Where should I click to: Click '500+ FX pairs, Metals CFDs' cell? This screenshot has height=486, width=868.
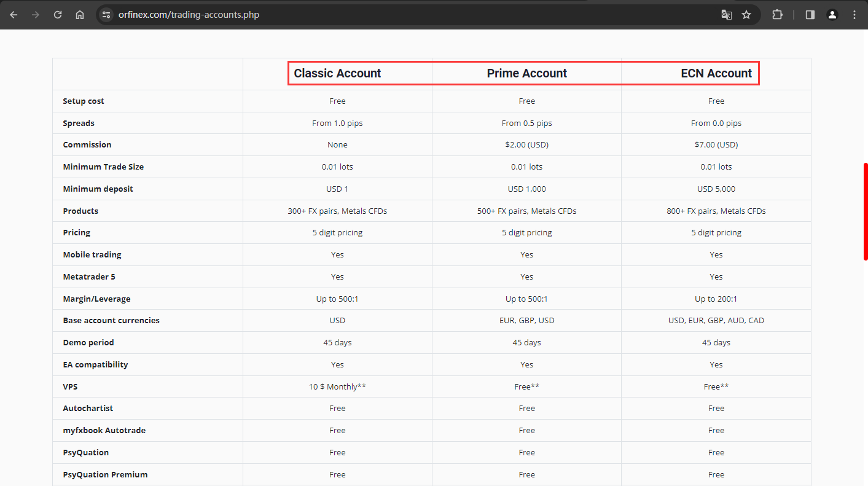(x=527, y=211)
